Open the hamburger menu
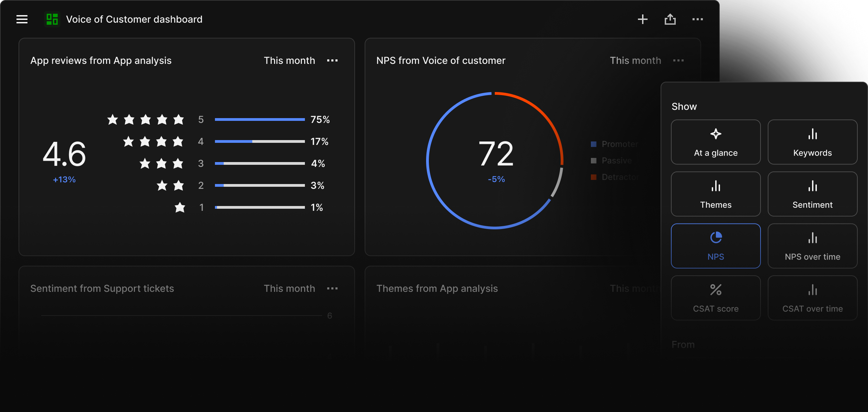The width and height of the screenshot is (868, 412). pyautogui.click(x=22, y=19)
